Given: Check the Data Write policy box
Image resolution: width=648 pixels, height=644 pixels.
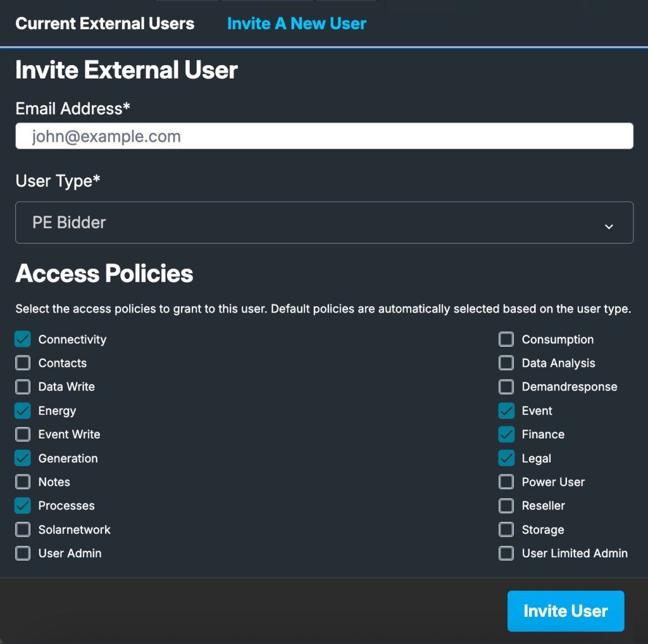Looking at the screenshot, I should click(x=23, y=387).
